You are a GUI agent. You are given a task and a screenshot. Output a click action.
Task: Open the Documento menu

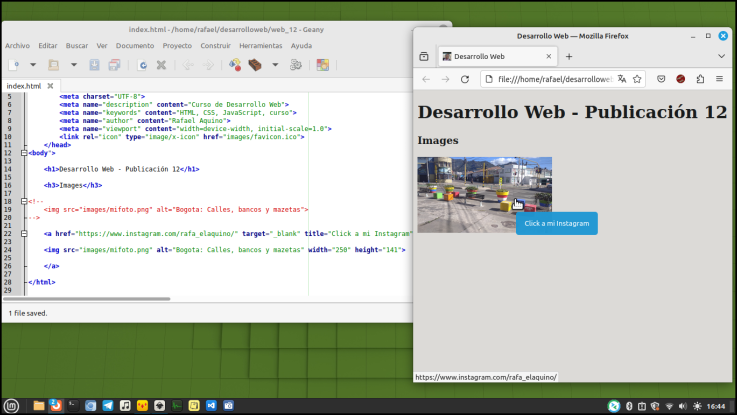pyautogui.click(x=135, y=46)
